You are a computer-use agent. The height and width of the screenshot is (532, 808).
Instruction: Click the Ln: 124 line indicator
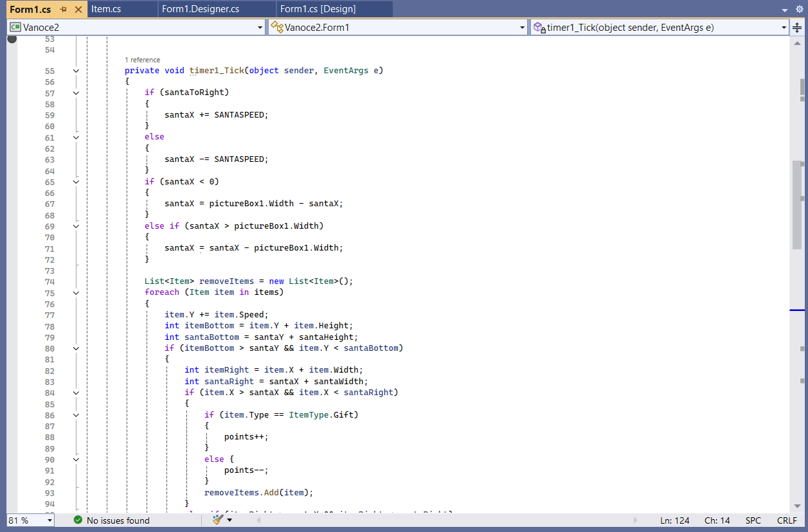click(x=674, y=520)
